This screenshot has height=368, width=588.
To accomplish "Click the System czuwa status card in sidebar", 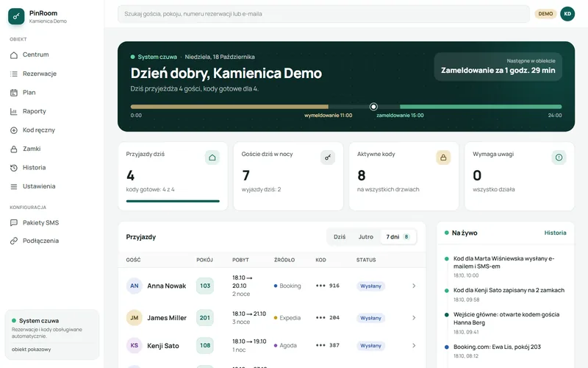I will click(x=52, y=335).
